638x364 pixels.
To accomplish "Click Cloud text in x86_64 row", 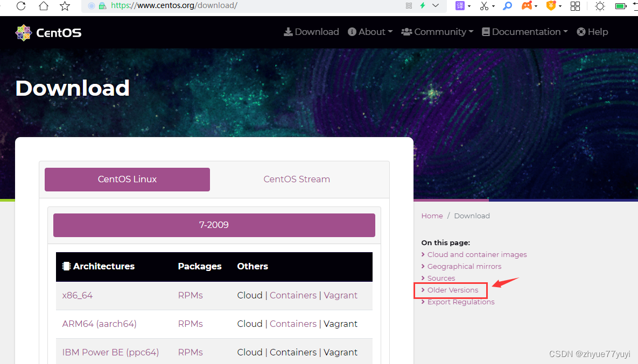I will pos(250,295).
